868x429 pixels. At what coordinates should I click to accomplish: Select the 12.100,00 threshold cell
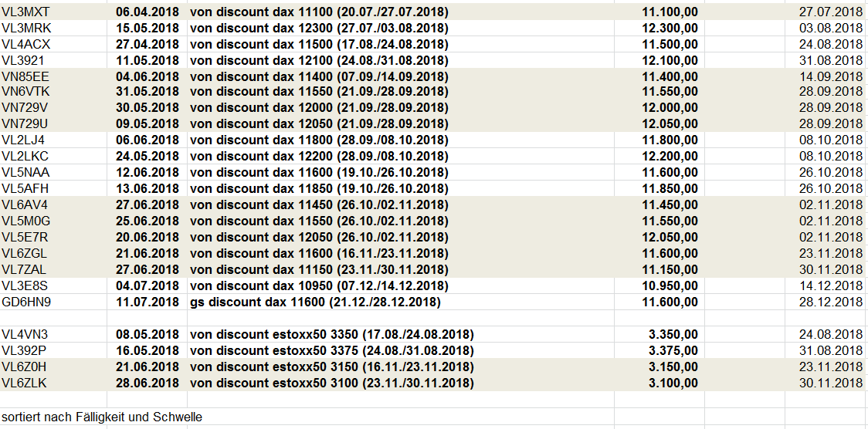tap(670, 61)
